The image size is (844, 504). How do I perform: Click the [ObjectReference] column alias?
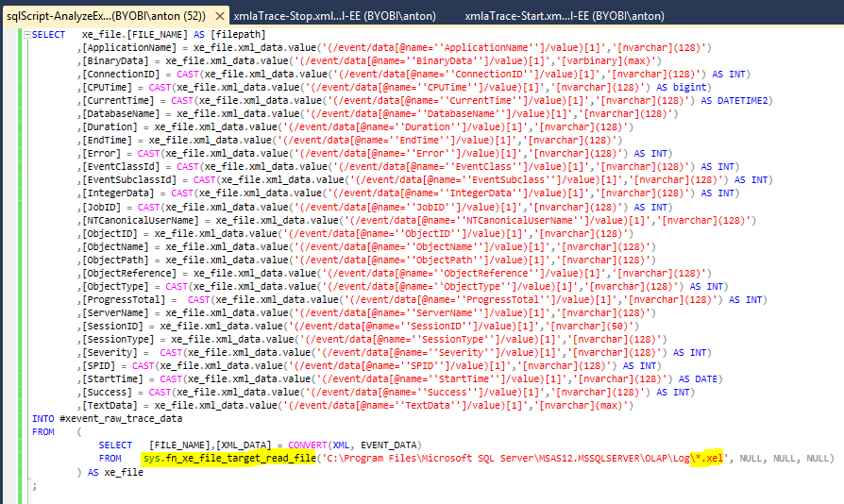pos(129,274)
